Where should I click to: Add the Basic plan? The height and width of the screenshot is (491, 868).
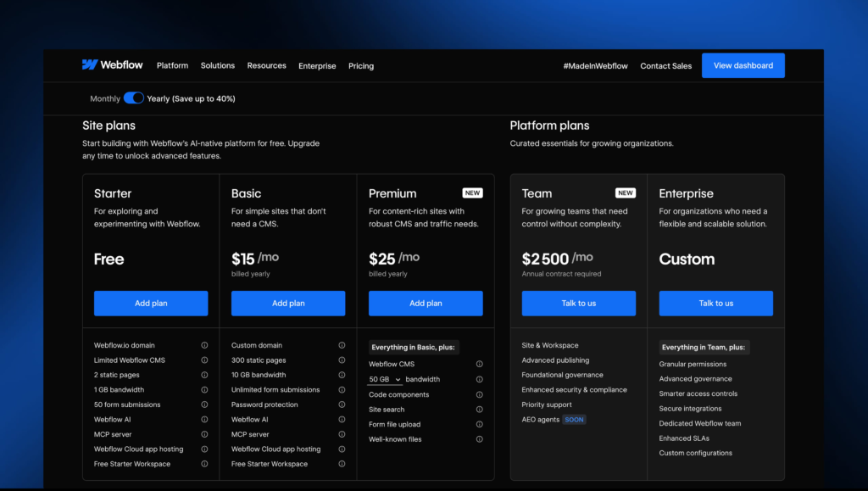pos(288,304)
